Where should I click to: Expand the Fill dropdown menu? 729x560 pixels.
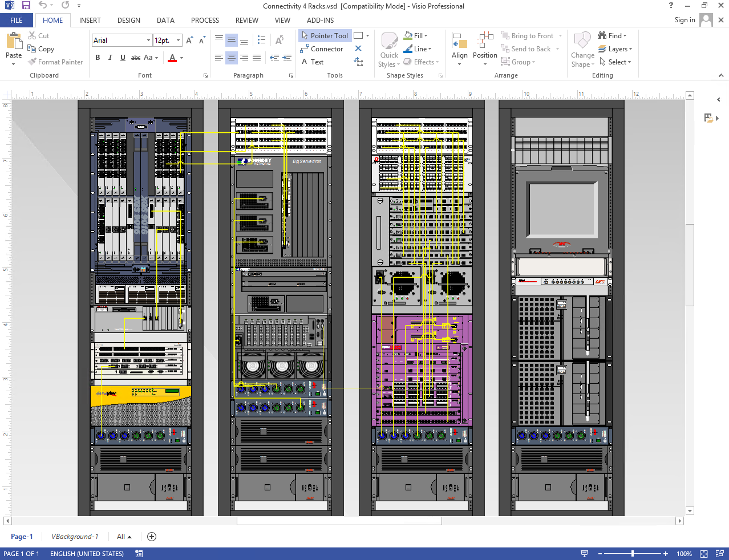[x=426, y=36]
